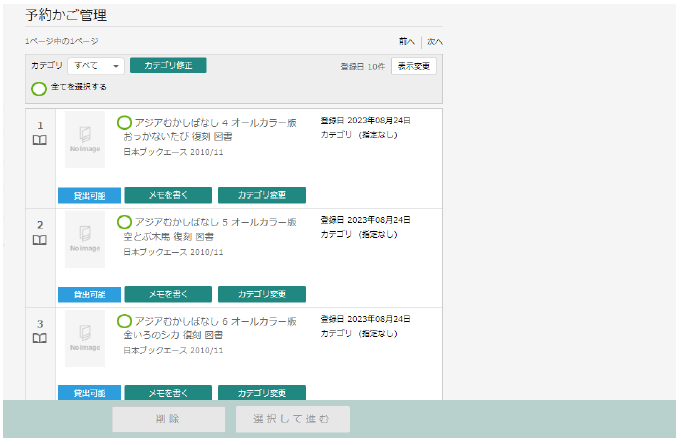Click カテゴリ変更 for アジアむかしばなし 4
Screen dimensions: 681x446
[262, 195]
